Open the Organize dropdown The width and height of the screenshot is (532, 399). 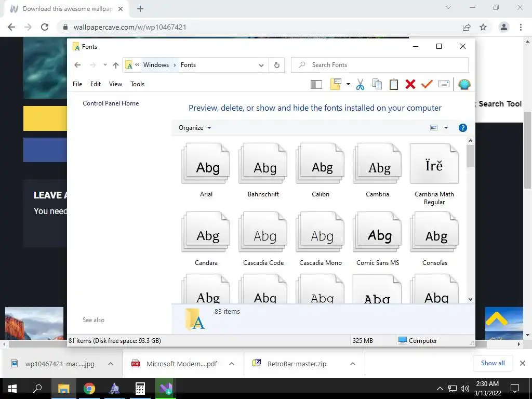195,128
